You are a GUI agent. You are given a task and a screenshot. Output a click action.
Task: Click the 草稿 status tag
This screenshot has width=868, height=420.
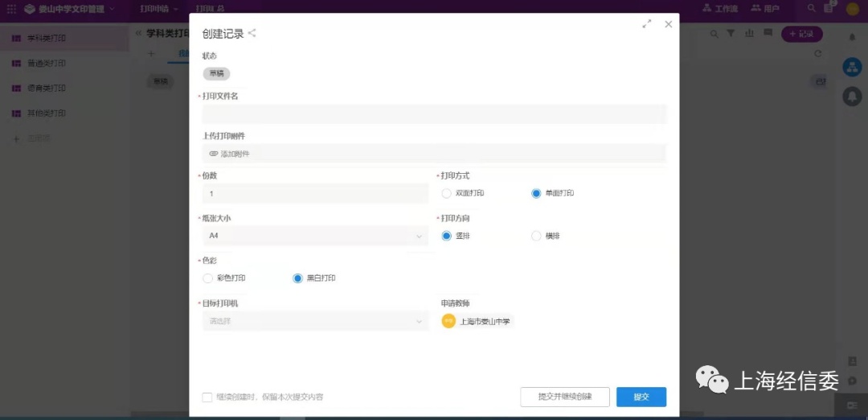pos(216,74)
